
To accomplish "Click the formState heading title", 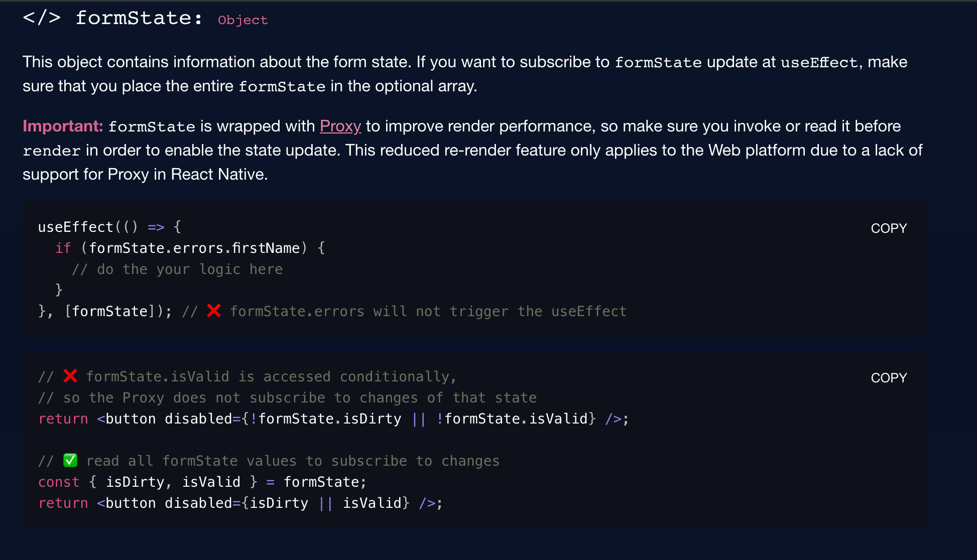I will pos(139,18).
